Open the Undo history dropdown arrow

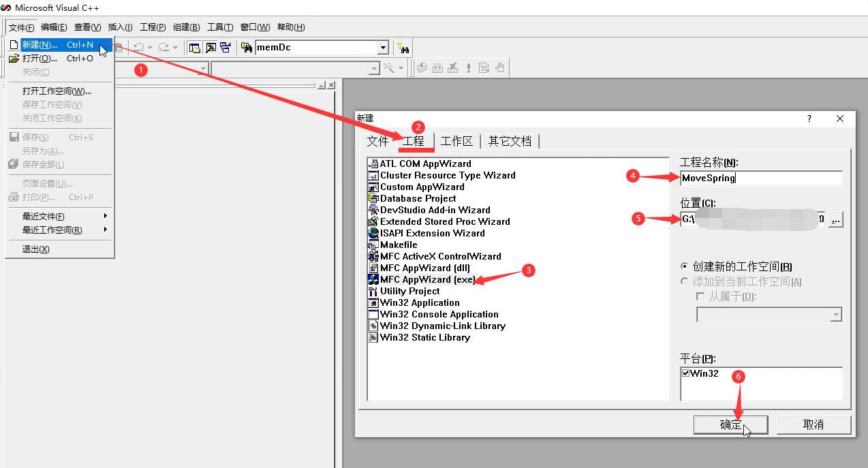150,48
